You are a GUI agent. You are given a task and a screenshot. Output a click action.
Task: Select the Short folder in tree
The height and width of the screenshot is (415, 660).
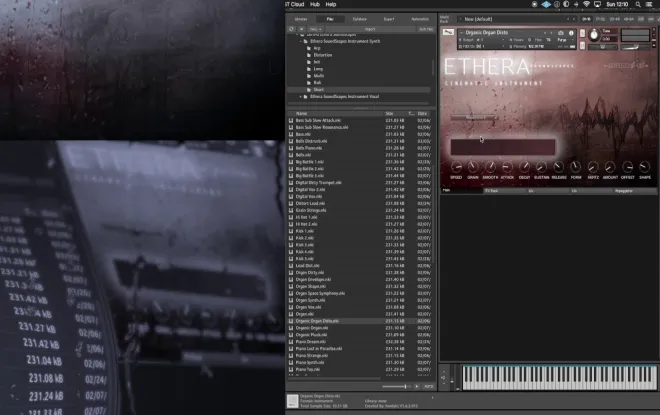[x=319, y=89]
